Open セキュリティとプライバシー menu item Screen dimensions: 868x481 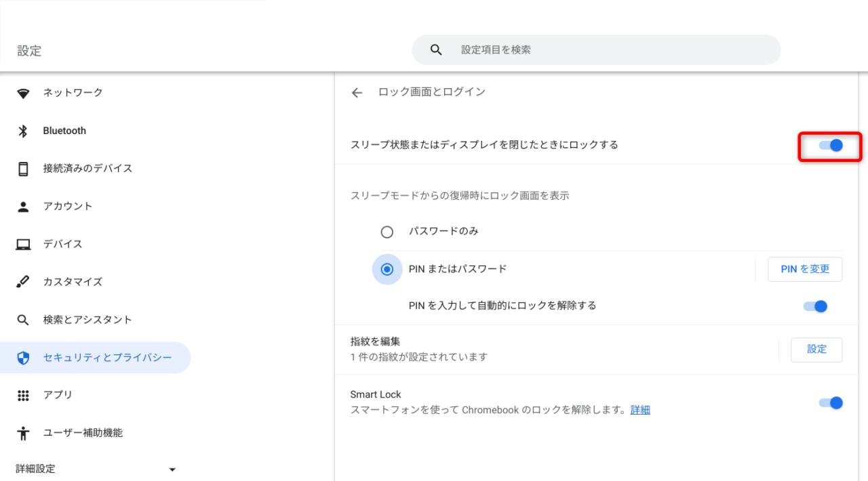tap(107, 358)
